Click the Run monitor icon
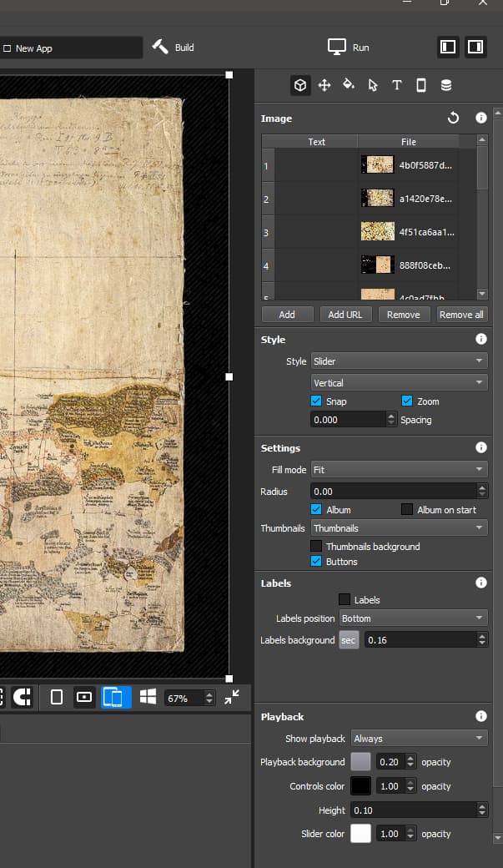Image resolution: width=503 pixels, height=868 pixels. point(336,47)
